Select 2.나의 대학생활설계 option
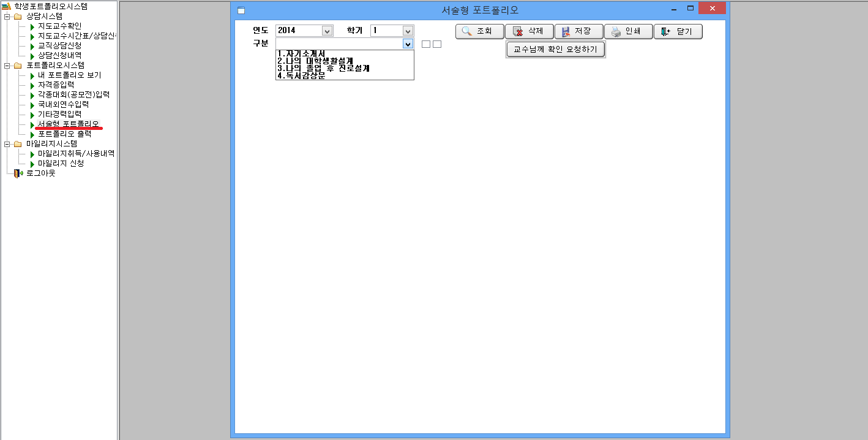This screenshot has height=440, width=868. (x=315, y=61)
